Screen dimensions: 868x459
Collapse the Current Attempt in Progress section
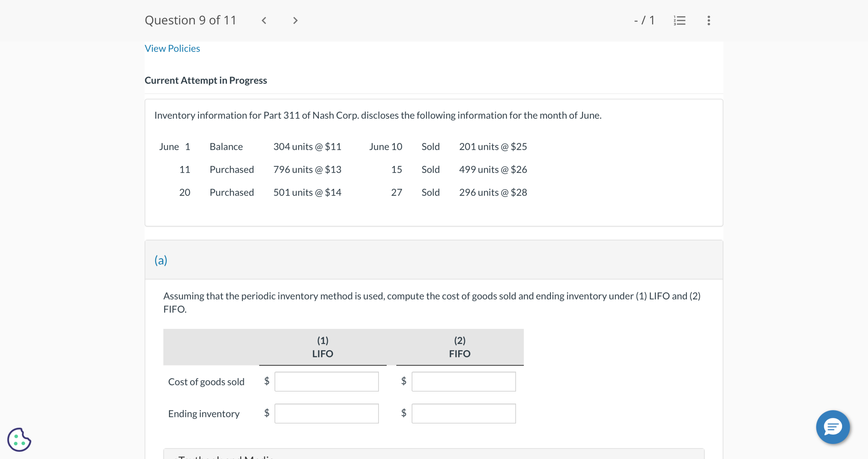(206, 80)
